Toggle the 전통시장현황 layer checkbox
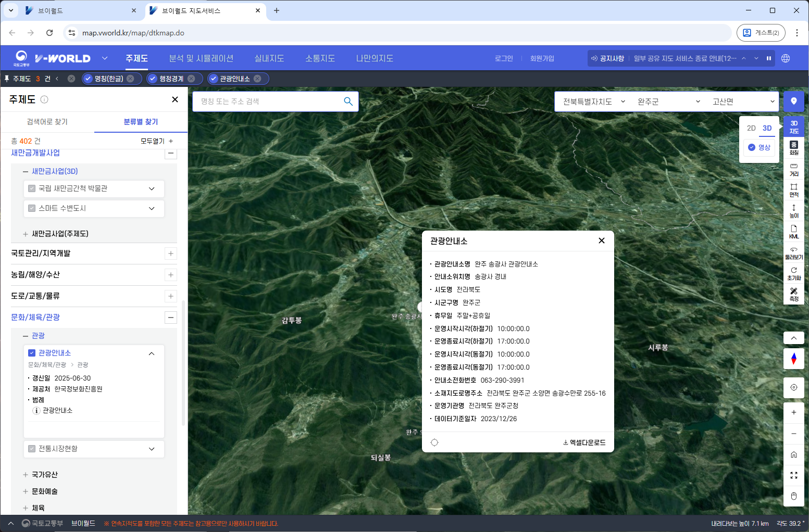Screen dimensions: 809x532 [32, 449]
